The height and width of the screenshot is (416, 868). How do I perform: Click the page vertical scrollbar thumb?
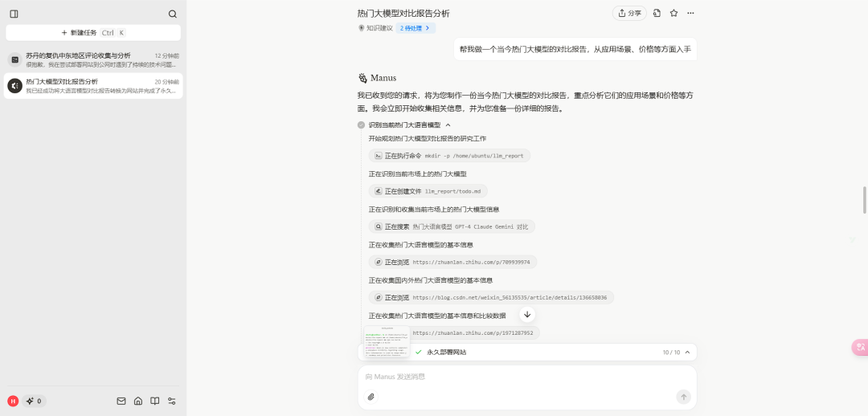[x=865, y=200]
